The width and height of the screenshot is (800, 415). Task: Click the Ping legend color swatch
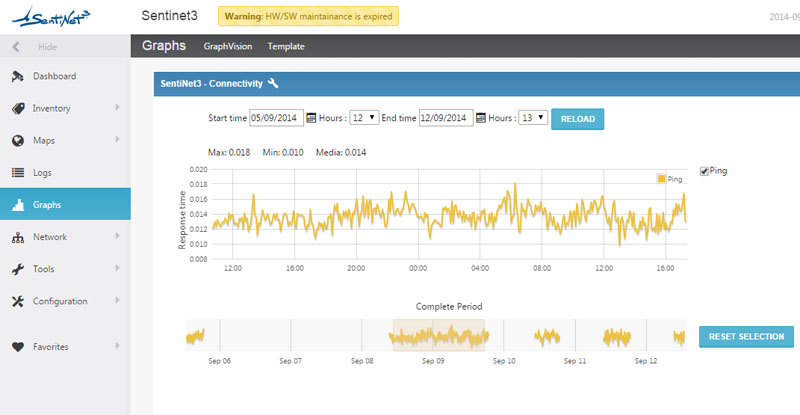(x=662, y=179)
